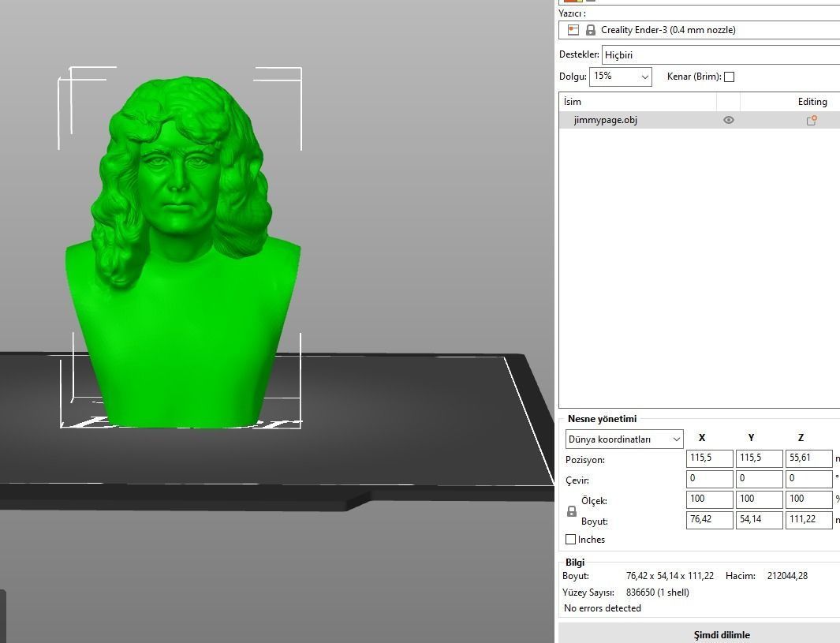This screenshot has width=840, height=643.
Task: Enable the Kenar (Brim) checkbox
Action: [729, 77]
